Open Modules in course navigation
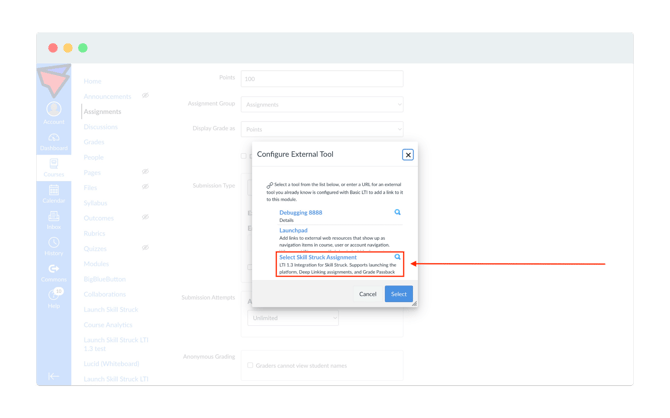670x418 pixels. click(x=96, y=264)
